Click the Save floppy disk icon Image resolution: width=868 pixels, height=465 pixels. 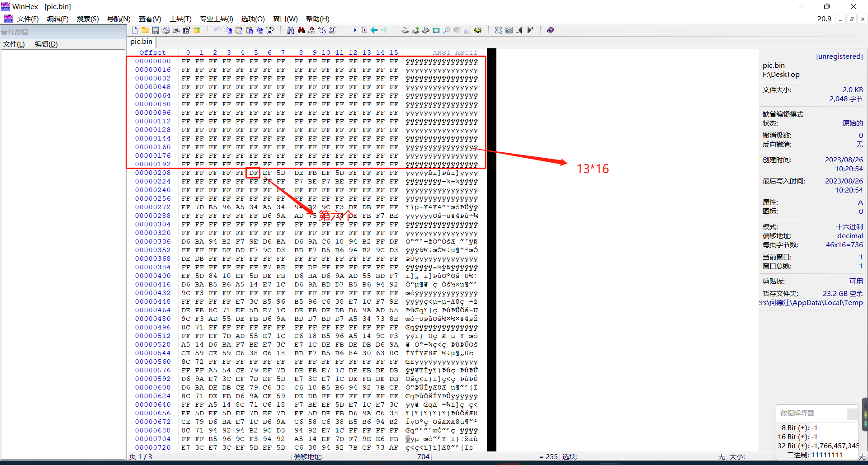point(156,30)
